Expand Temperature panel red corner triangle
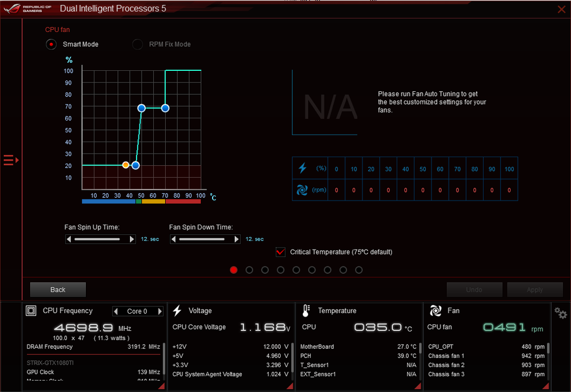 pyautogui.click(x=418, y=386)
